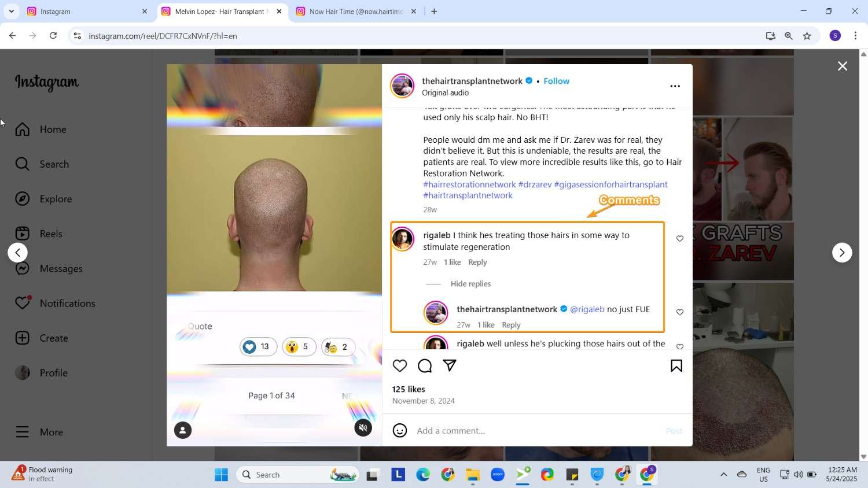The image size is (868, 488).
Task: Open the emoji picker beside the comment box
Action: click(400, 430)
